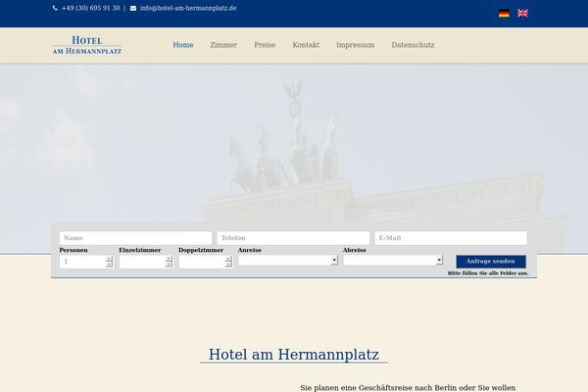Click Hotel am Hermannplatz logo
Image resolution: width=588 pixels, height=392 pixels.
click(x=87, y=45)
